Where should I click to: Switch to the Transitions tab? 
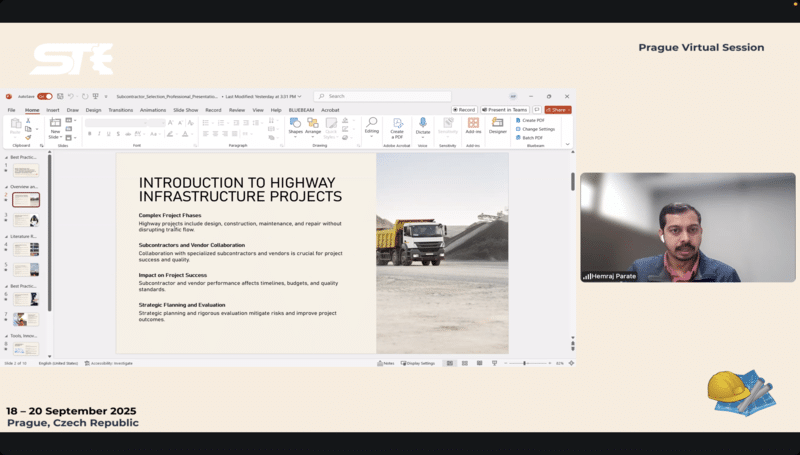click(x=120, y=110)
